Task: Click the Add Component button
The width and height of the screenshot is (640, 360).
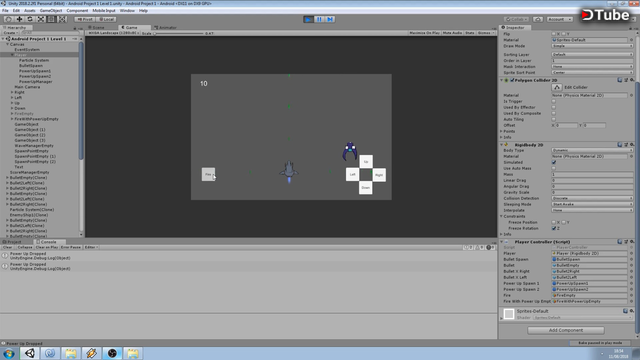Action: click(566, 330)
